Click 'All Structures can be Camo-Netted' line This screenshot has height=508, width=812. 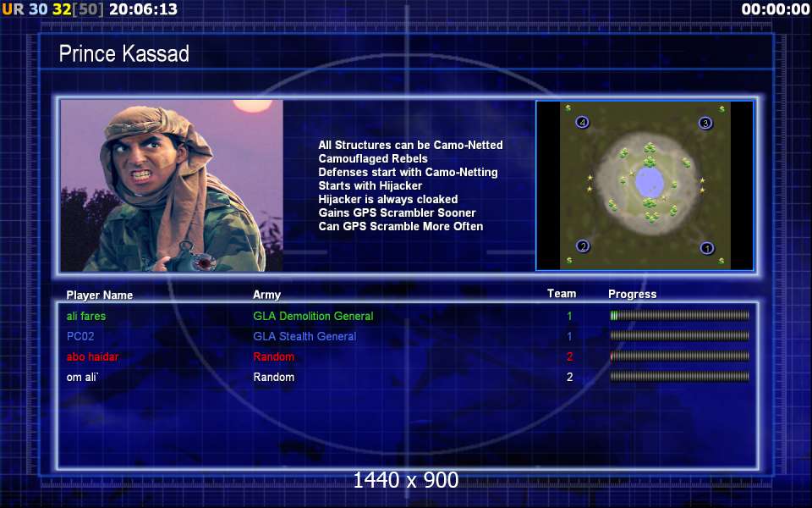410,145
